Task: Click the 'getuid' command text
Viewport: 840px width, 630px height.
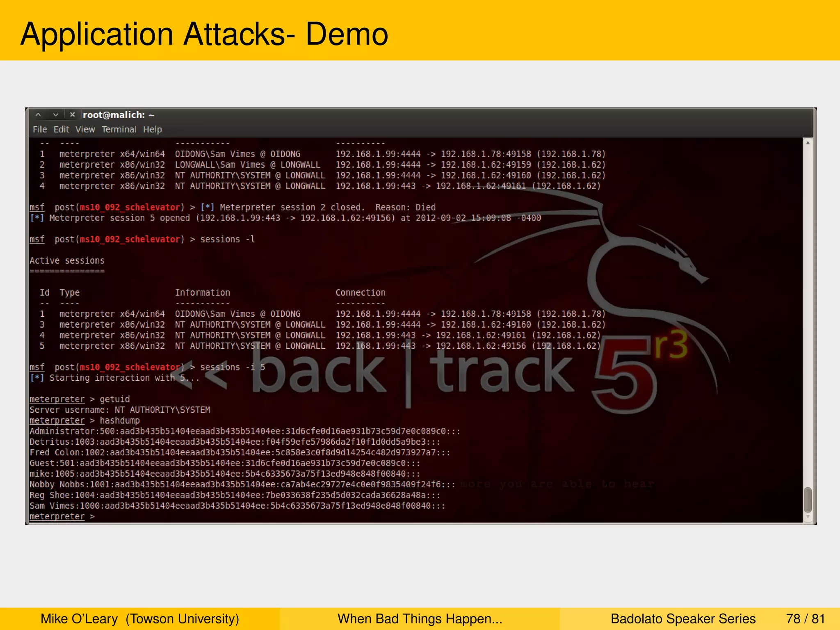Action: tap(115, 399)
